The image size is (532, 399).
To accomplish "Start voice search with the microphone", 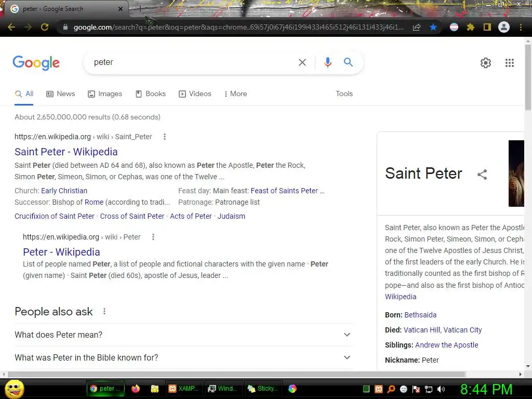I will (x=327, y=62).
